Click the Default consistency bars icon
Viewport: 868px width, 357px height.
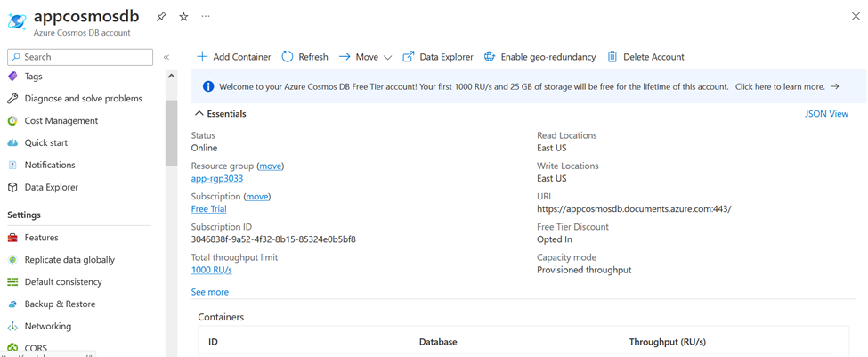click(x=12, y=281)
